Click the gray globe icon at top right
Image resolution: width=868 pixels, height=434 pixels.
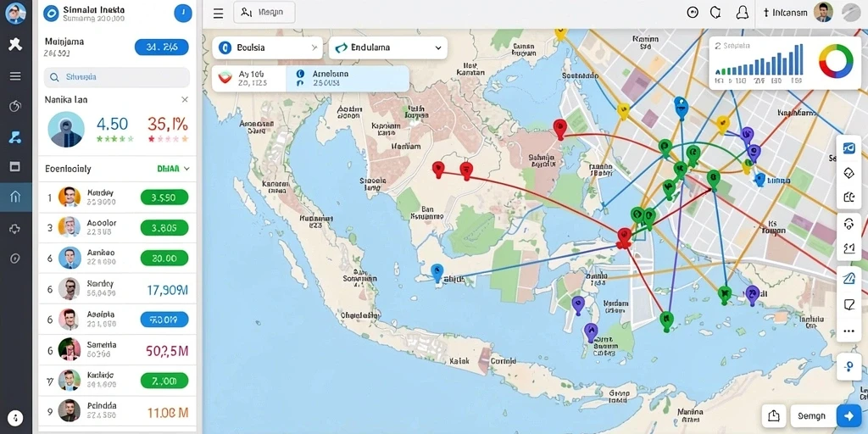851,13
